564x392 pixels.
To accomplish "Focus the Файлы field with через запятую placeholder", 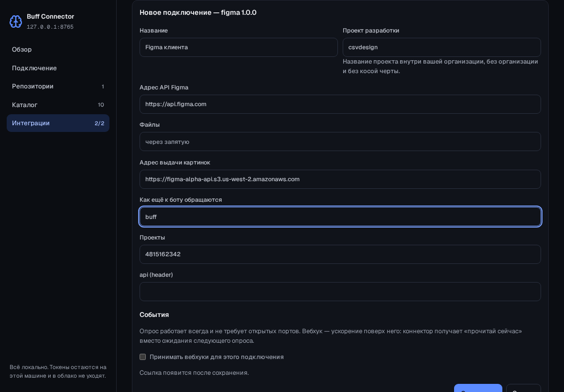I will 340,142.
